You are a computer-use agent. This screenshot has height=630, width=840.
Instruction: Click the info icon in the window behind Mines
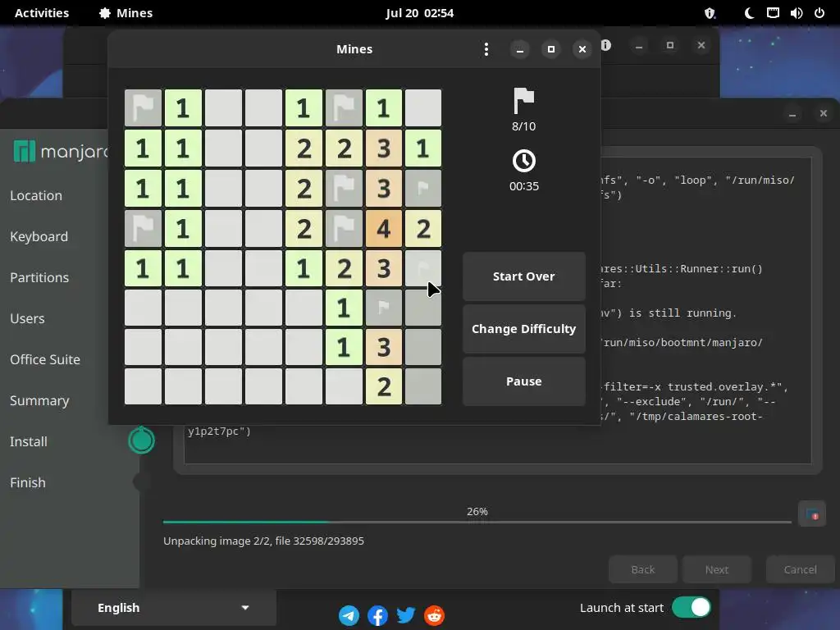click(x=606, y=45)
